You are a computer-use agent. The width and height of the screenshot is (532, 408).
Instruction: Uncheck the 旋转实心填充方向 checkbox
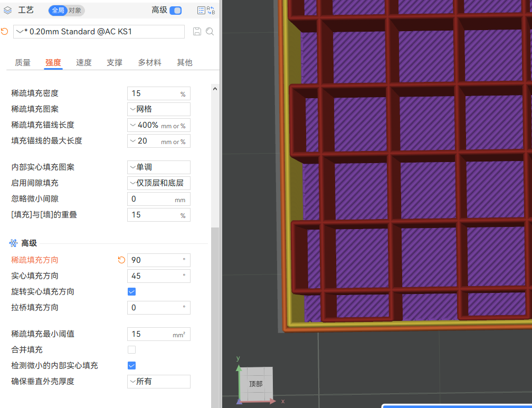click(131, 291)
